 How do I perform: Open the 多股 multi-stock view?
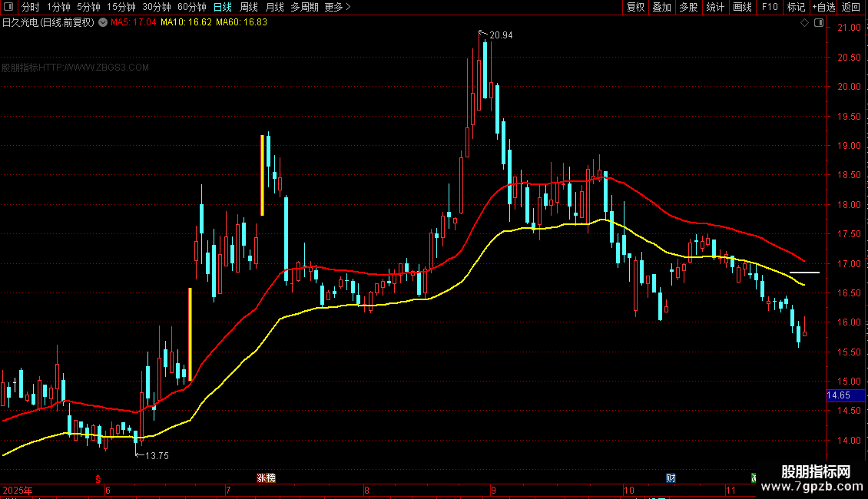coord(688,7)
